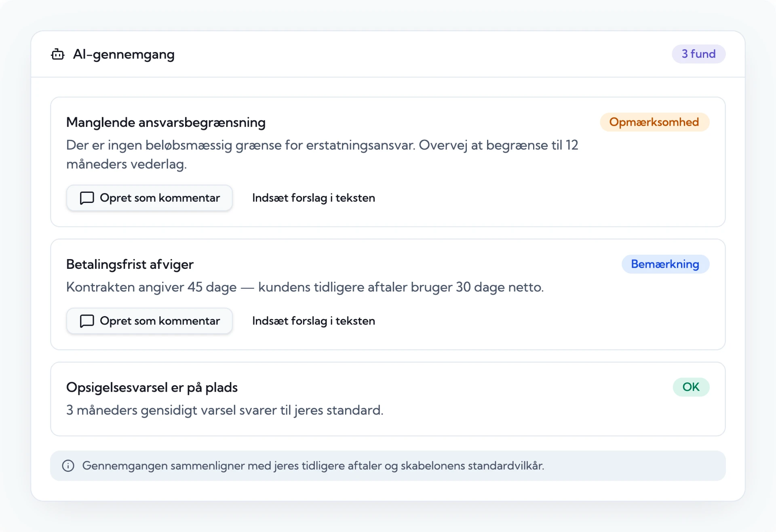The image size is (776, 532).
Task: Click the info icon in footer note
Action: pyautogui.click(x=68, y=466)
